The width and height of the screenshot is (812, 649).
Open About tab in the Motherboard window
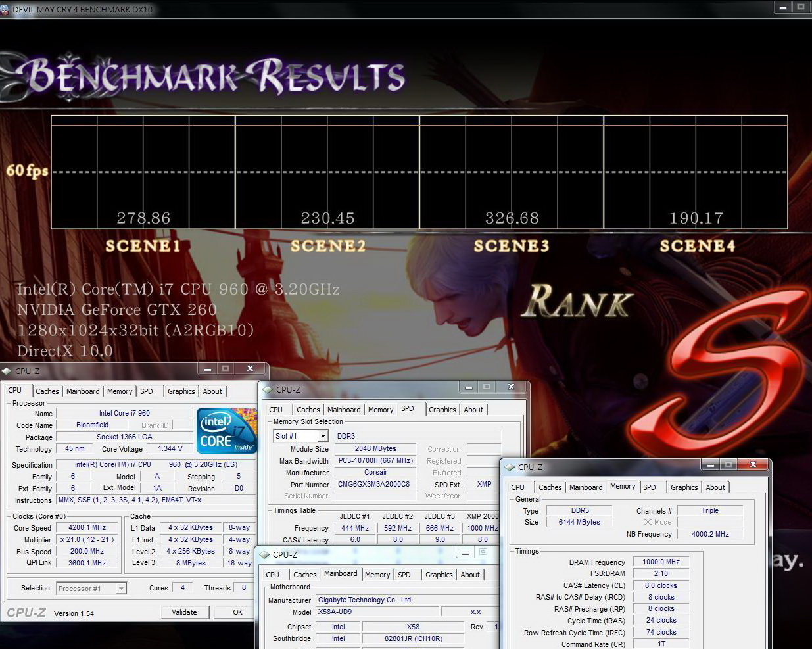coord(469,575)
